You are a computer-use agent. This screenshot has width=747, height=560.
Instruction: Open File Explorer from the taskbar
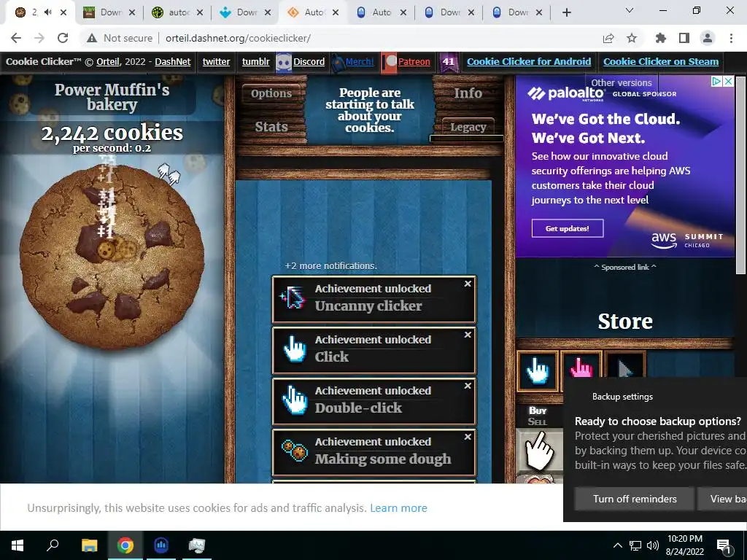[89, 545]
